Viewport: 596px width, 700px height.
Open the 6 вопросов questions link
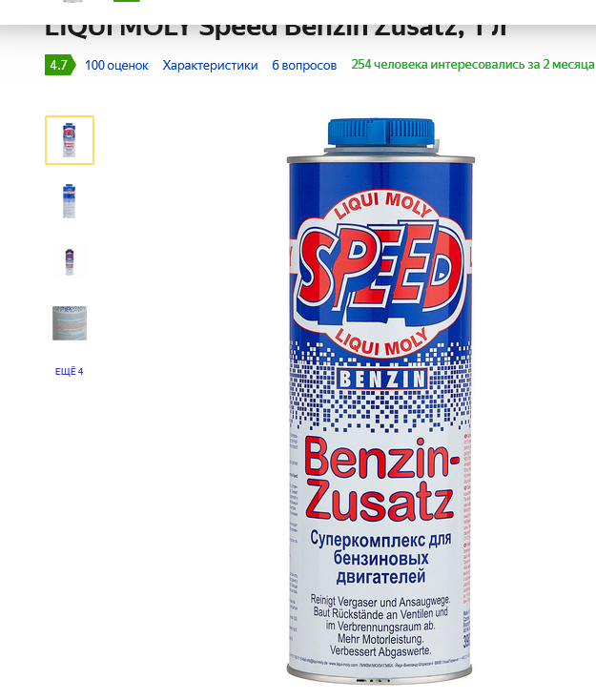coord(304,65)
